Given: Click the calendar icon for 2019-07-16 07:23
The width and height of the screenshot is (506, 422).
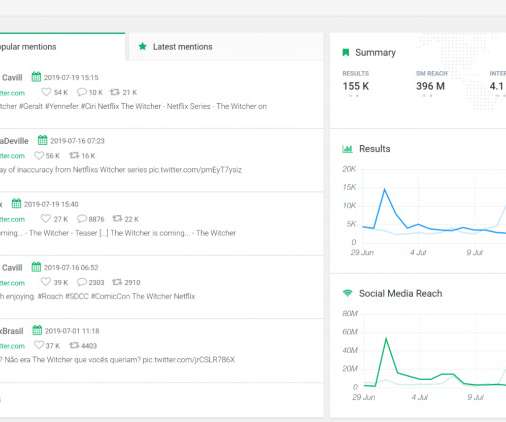Looking at the screenshot, I should [x=42, y=140].
